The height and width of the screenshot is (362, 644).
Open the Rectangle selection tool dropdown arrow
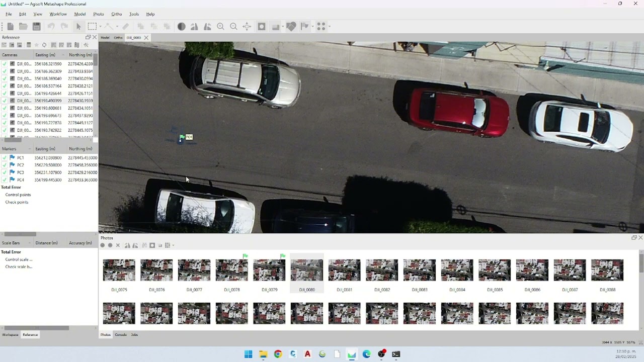100,26
